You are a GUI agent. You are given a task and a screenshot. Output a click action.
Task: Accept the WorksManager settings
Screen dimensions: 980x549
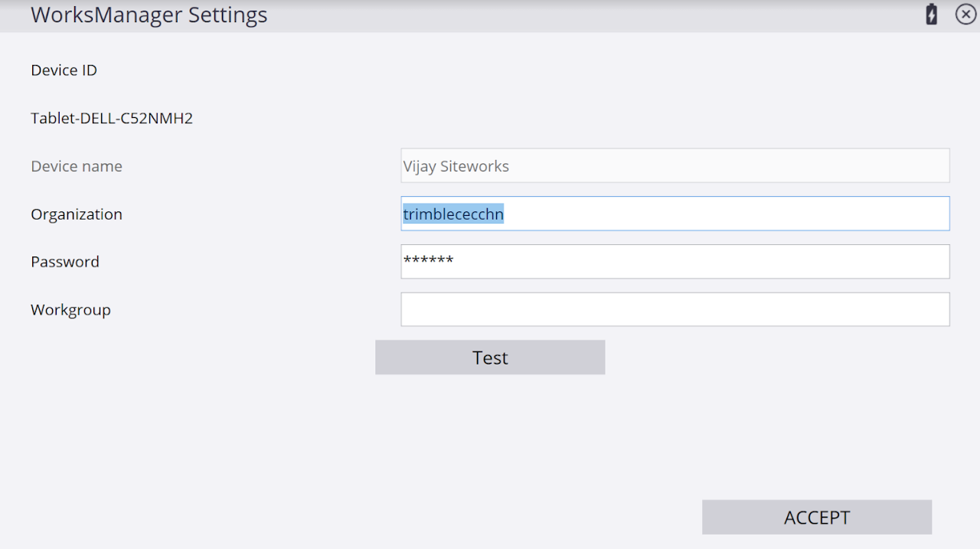[817, 518]
